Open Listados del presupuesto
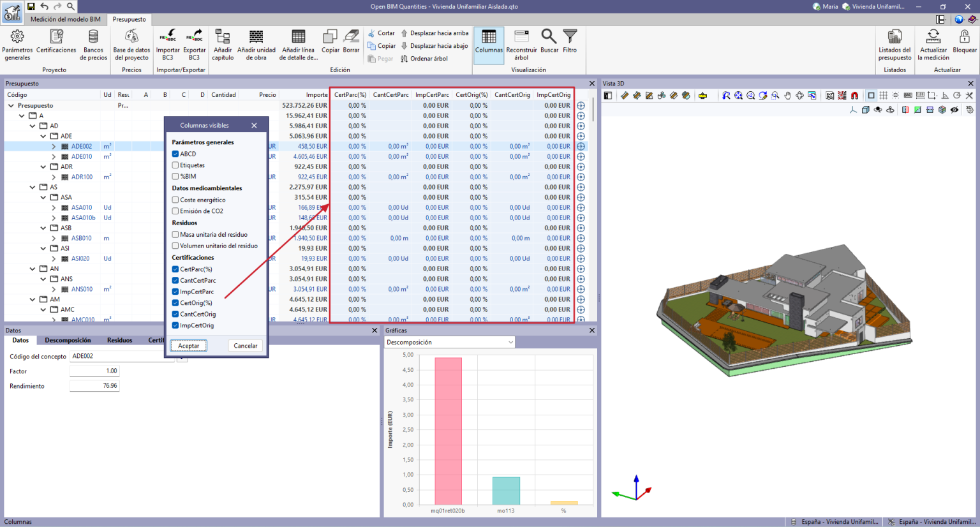Screen dimensions: 980x527 click(x=895, y=45)
